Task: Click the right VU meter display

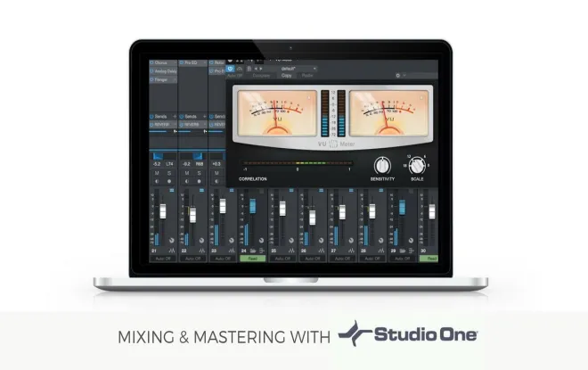Action: click(388, 112)
